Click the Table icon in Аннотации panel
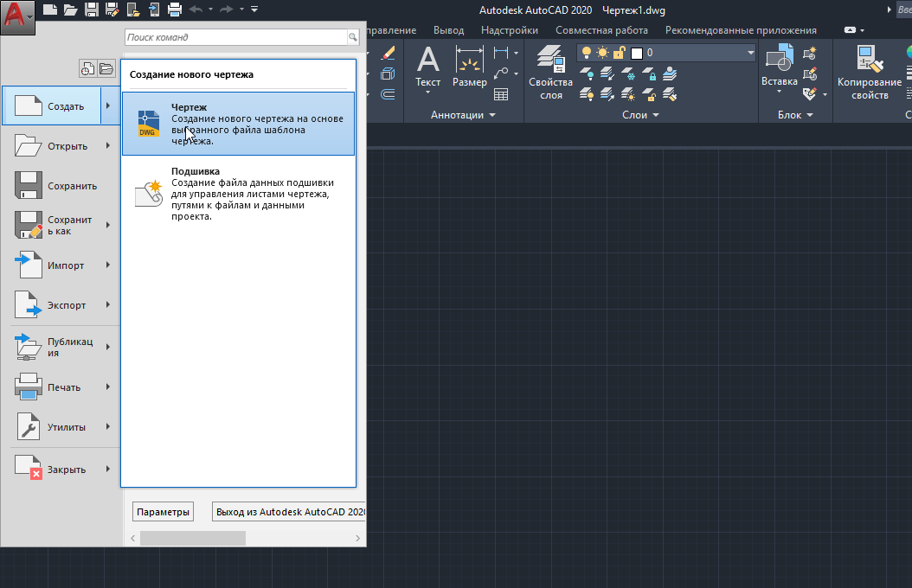This screenshot has height=588, width=912. [501, 94]
